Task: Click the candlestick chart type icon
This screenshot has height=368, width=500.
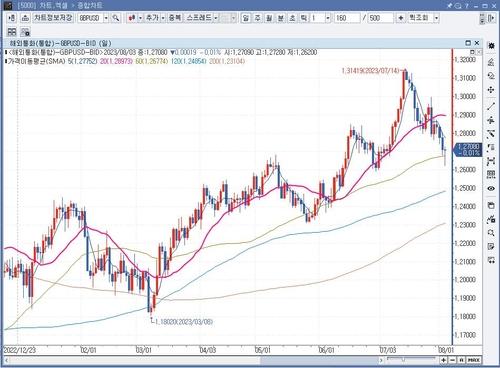Action: 132,18
